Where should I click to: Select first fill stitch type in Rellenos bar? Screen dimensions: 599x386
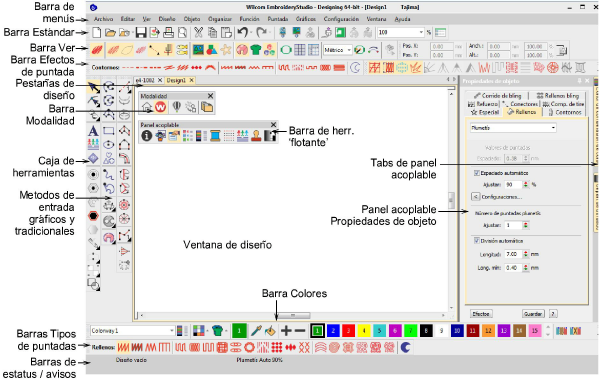(123, 347)
